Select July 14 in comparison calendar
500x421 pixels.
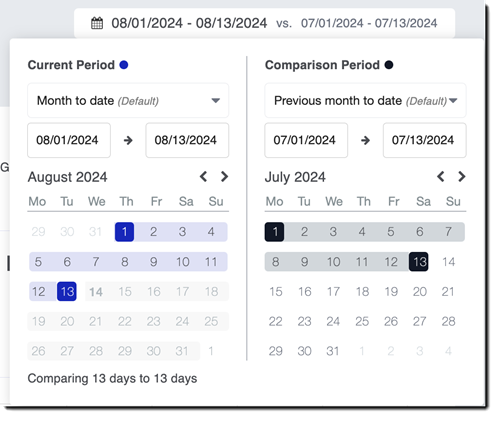click(448, 262)
